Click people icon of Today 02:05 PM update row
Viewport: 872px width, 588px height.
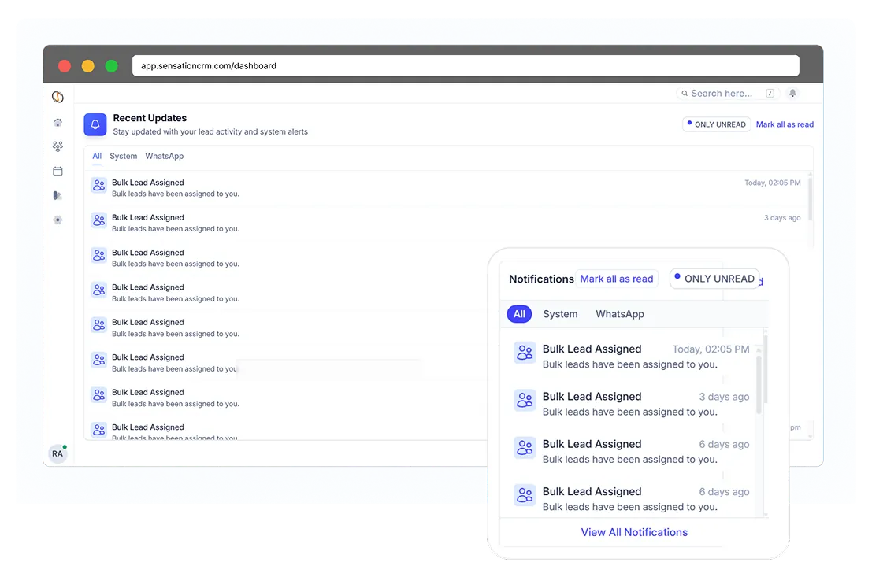[x=99, y=186]
